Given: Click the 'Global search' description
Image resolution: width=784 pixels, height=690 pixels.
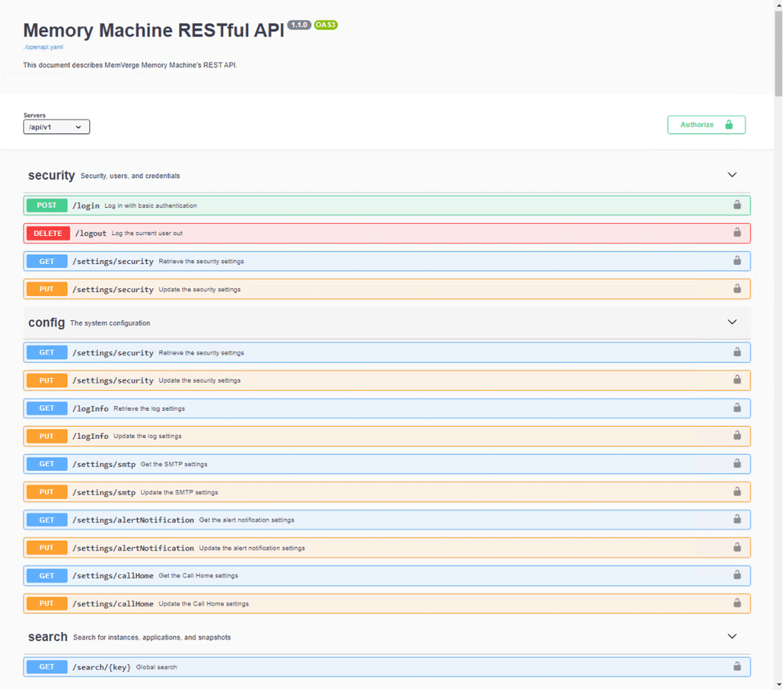Looking at the screenshot, I should (156, 667).
